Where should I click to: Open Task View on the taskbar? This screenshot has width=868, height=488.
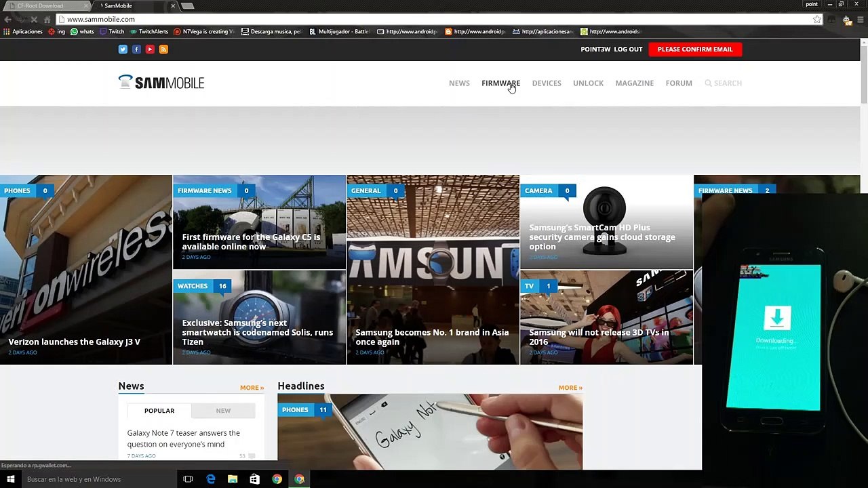click(x=188, y=479)
